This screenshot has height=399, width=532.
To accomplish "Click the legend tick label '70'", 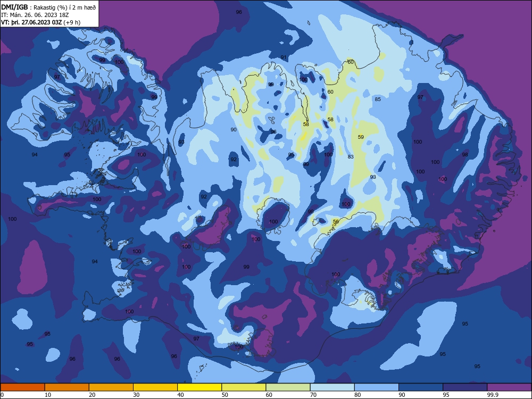I will [313, 395].
